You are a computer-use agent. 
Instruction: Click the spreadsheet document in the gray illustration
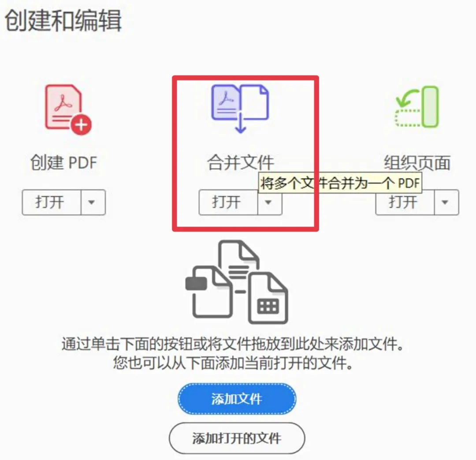coord(268,298)
